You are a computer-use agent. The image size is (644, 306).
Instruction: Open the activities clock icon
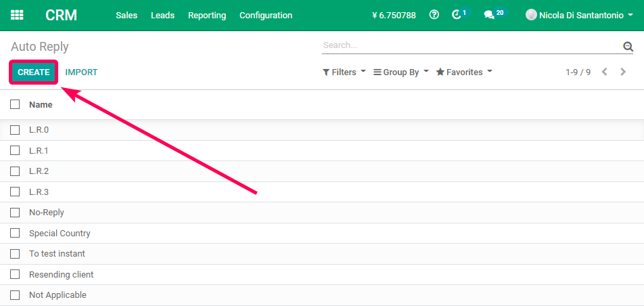coord(457,15)
